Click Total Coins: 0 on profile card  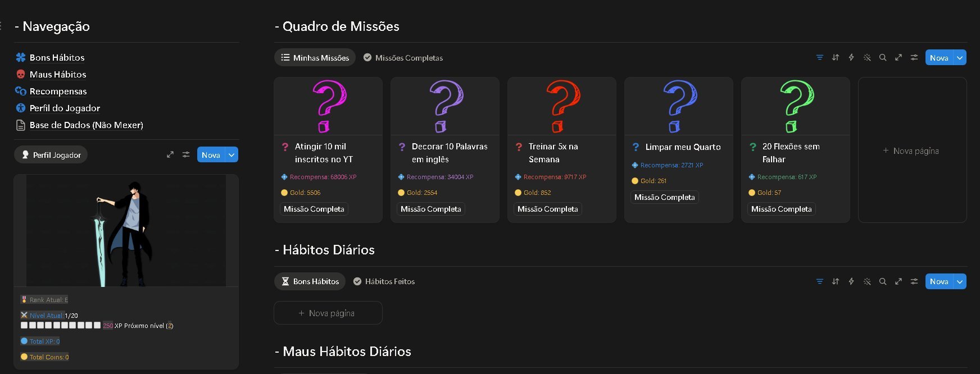[45, 357]
